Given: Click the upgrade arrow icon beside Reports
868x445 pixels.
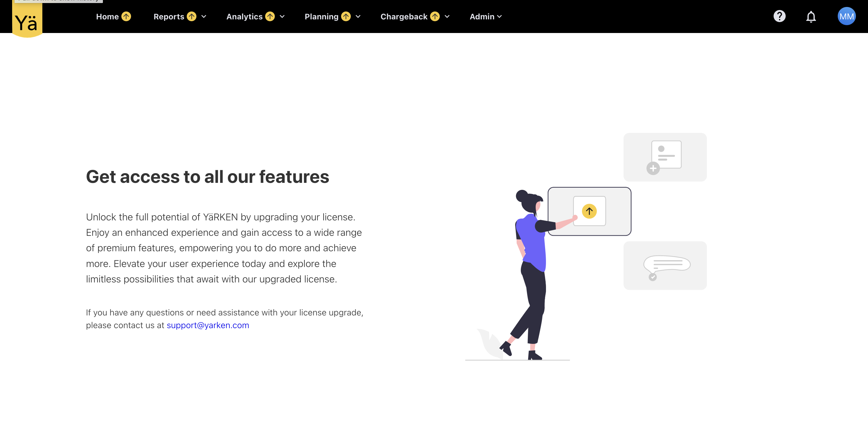Looking at the screenshot, I should [192, 17].
